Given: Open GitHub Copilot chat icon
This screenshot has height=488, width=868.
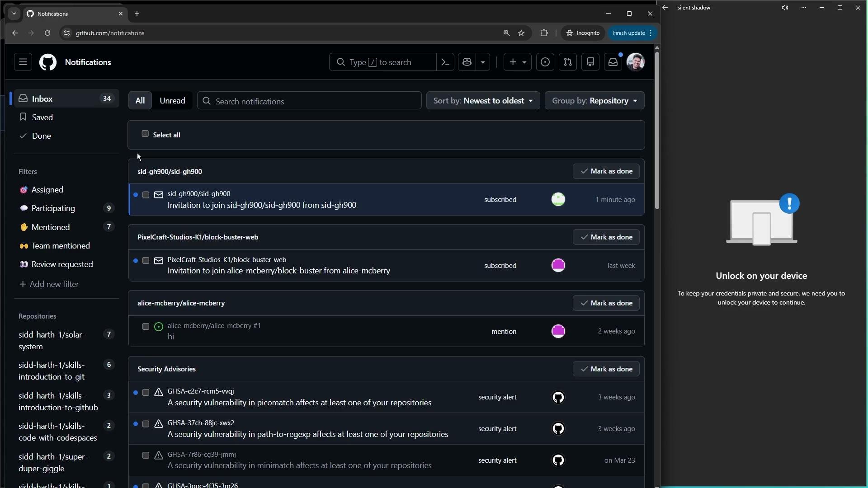Looking at the screenshot, I should pos(467,62).
